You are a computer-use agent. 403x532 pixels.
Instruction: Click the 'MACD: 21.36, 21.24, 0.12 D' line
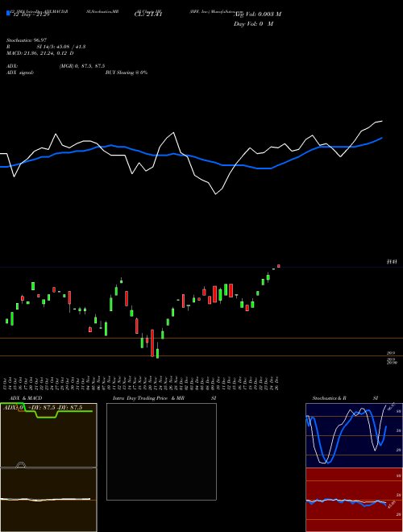pos(40,53)
